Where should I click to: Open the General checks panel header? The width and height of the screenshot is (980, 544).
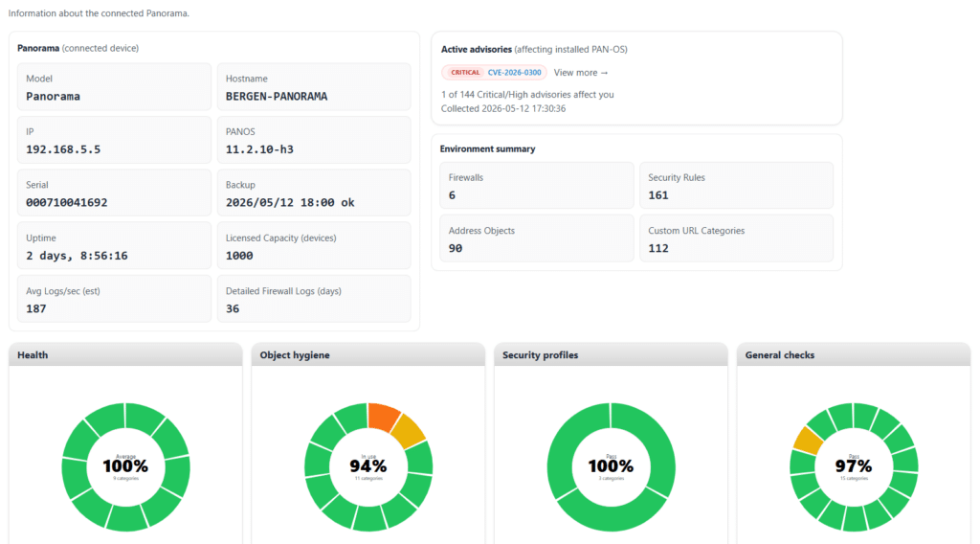853,354
